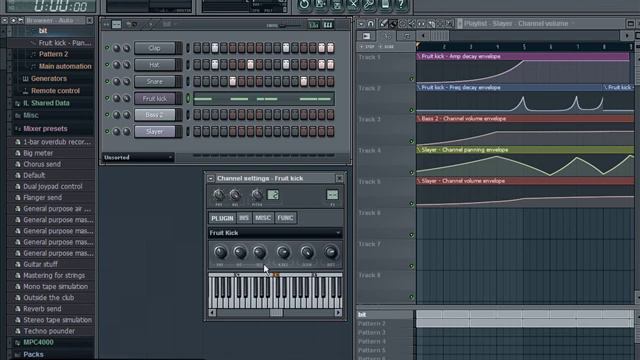The width and height of the screenshot is (640, 360).
Task: Click the Playlist horizontal scrollbar thumb
Action: pos(439,36)
